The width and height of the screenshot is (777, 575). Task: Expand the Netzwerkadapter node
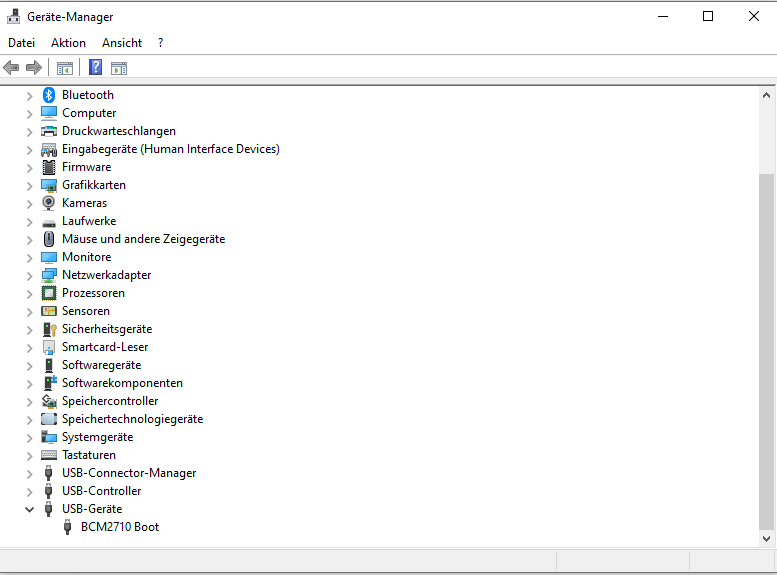(29, 276)
